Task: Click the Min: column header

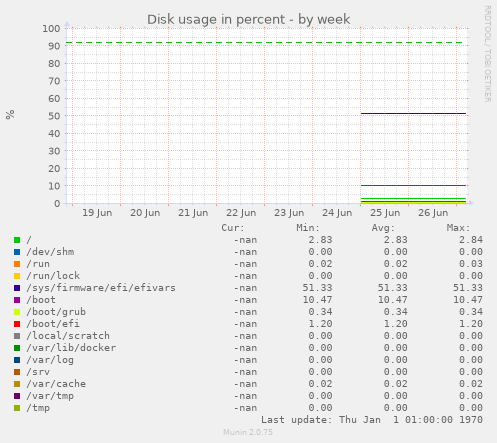Action: [308, 228]
